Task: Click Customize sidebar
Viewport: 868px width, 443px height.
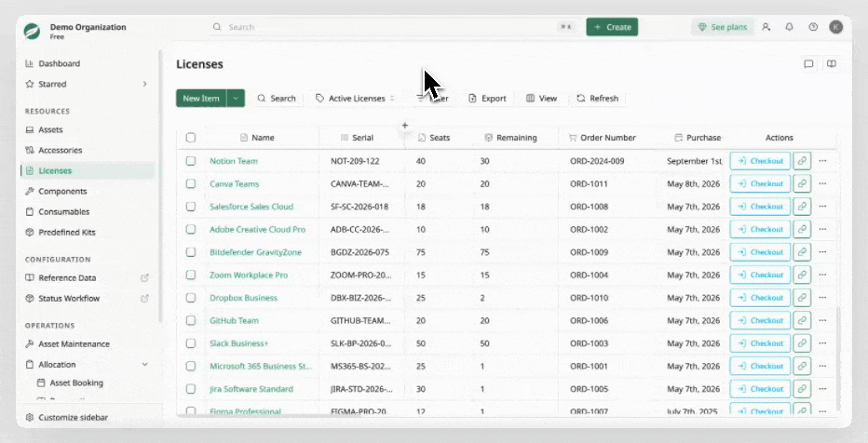Action: (66, 418)
